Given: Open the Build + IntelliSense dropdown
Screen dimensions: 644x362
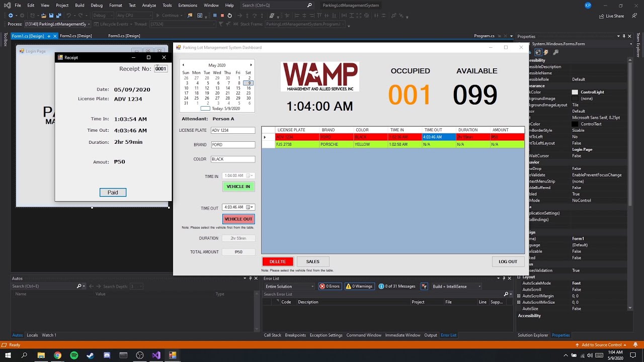Looking at the screenshot, I should [x=456, y=287].
